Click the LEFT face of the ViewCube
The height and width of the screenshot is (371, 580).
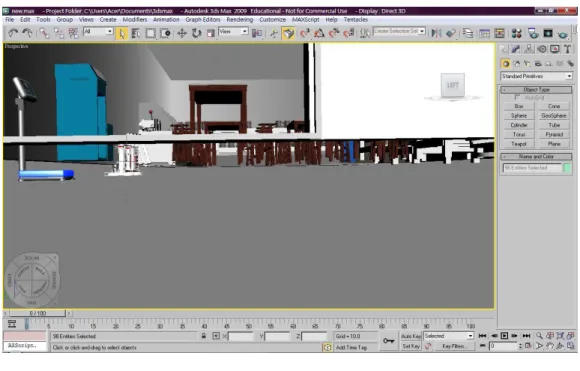(x=453, y=85)
